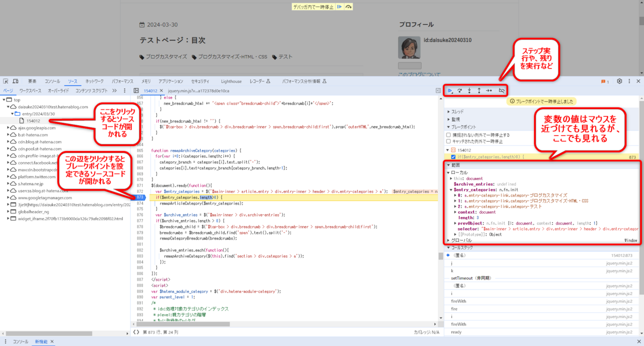Expand prevObject property
Viewport: 644px width, 346px height.
456,222
